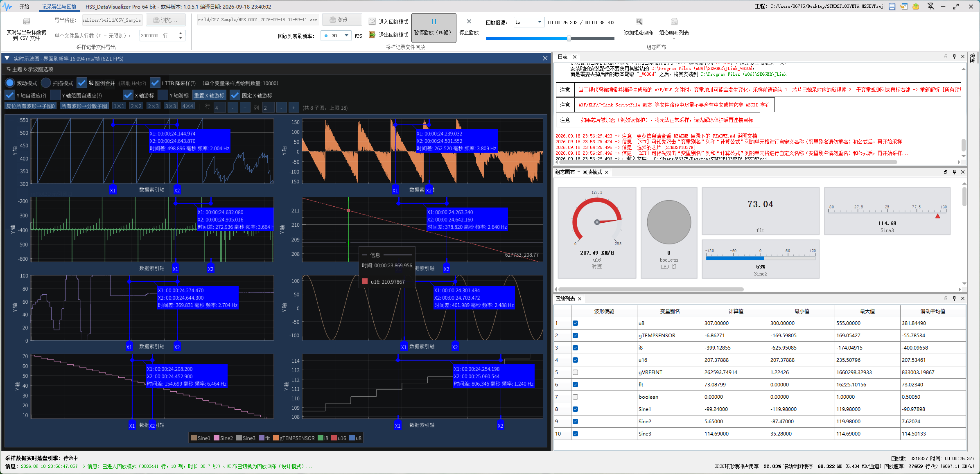This screenshot has height=474, width=980.
Task: Open the 回放倍速 1x speed dropdown
Action: pyautogui.click(x=540, y=22)
